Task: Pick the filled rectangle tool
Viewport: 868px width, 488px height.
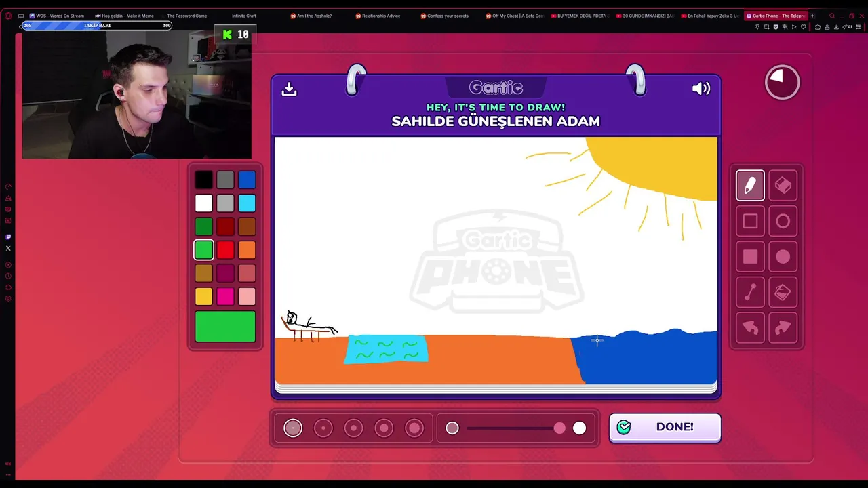Action: coord(750,257)
